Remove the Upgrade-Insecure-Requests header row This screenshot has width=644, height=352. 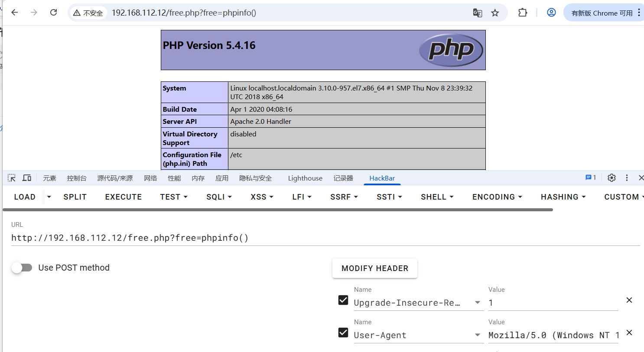629,300
